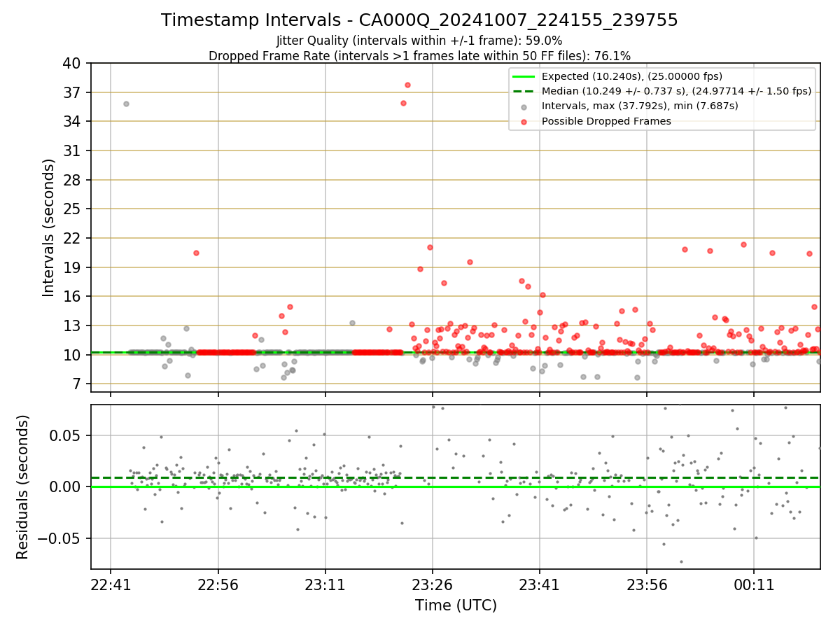Click the dashed dark-green line sample in legend
The width and height of the screenshot is (840, 630).
(x=525, y=91)
